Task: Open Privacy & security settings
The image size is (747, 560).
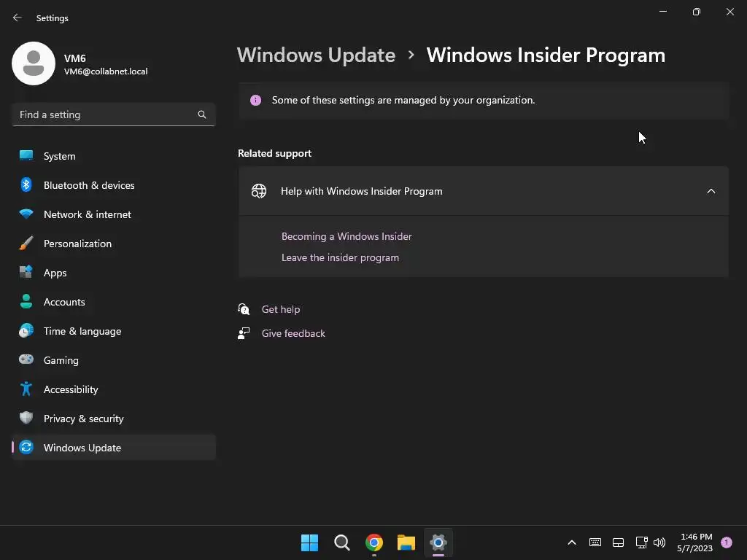Action: [x=114, y=418]
